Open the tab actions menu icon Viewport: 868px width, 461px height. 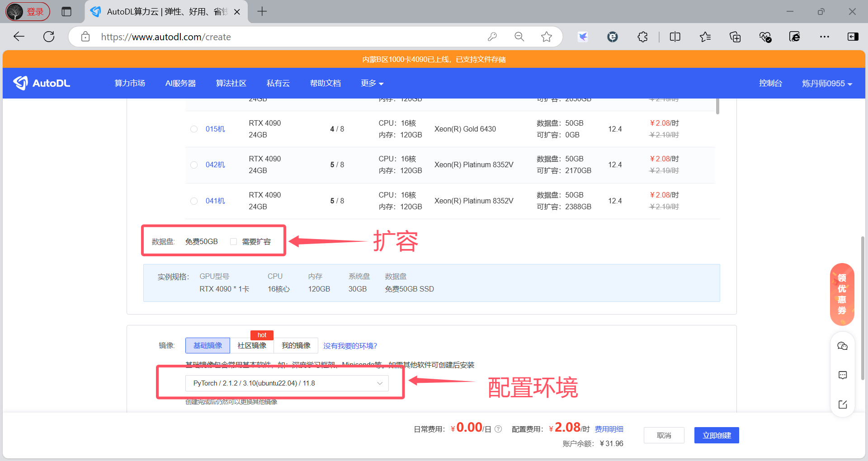pos(66,12)
